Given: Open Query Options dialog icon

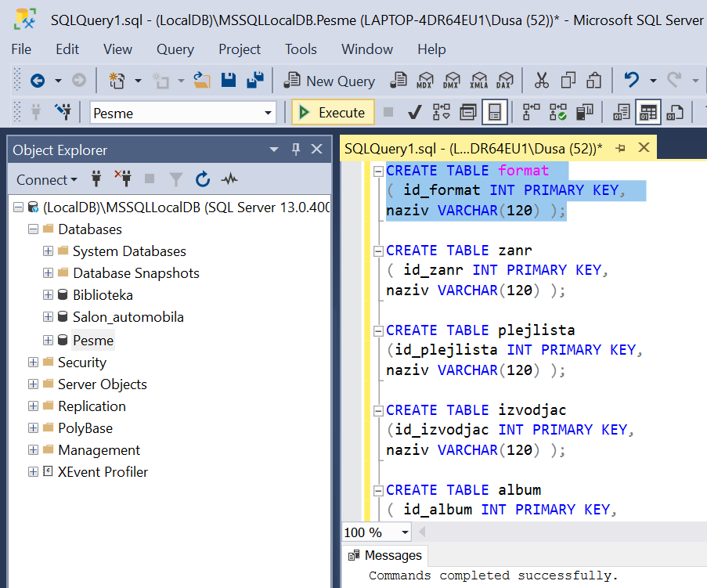Looking at the screenshot, I should [x=468, y=112].
